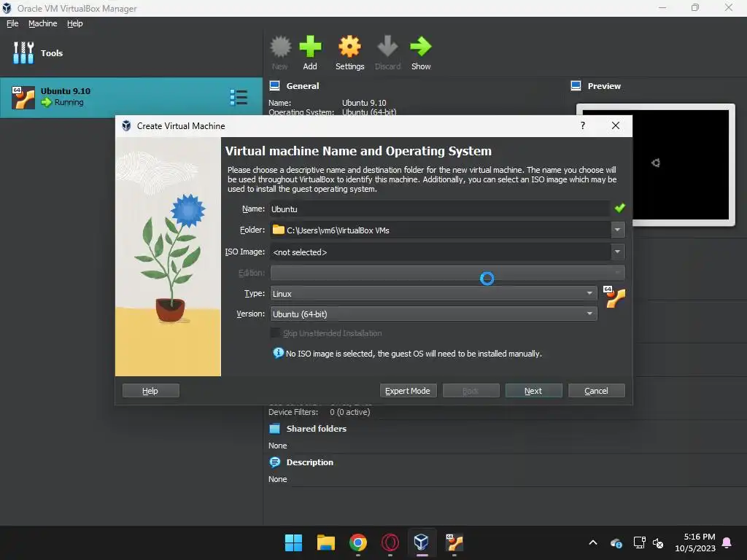Show hidden system tray icons

pos(593,542)
